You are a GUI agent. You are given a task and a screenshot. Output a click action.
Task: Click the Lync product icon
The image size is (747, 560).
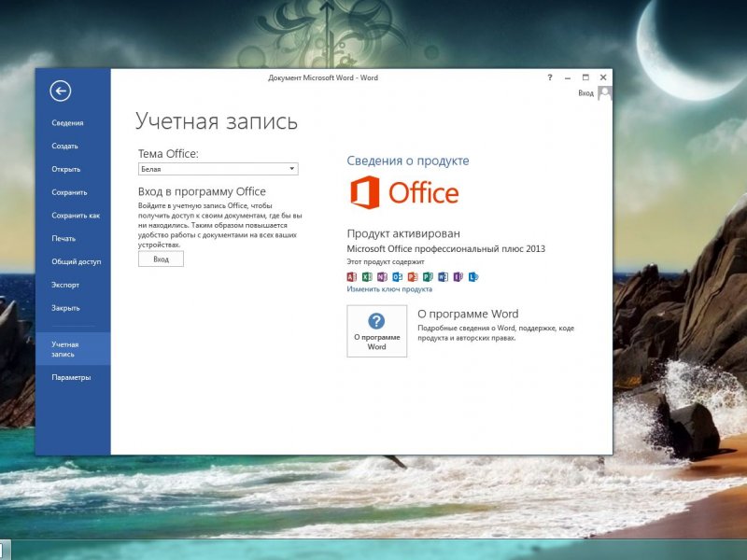click(473, 276)
